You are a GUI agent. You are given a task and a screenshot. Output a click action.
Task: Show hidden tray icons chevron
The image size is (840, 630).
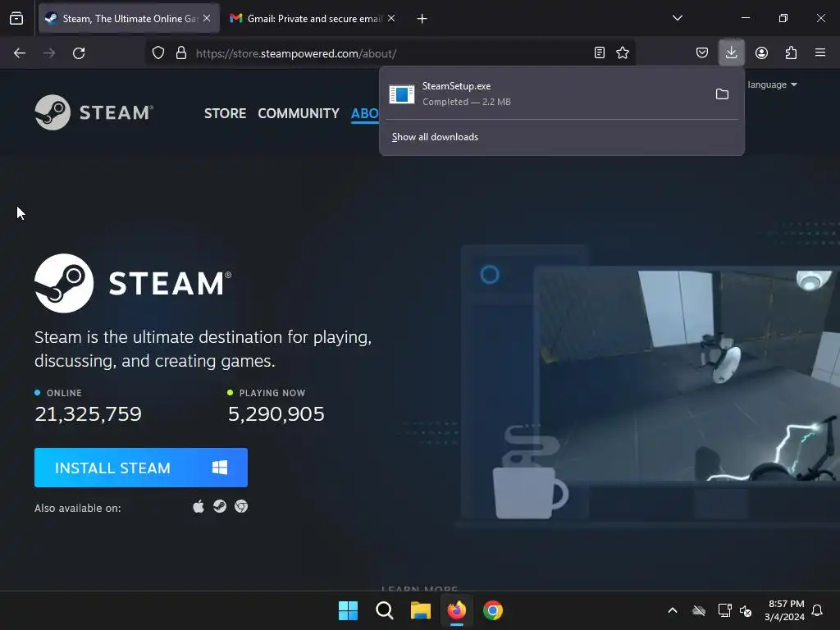coord(673,610)
